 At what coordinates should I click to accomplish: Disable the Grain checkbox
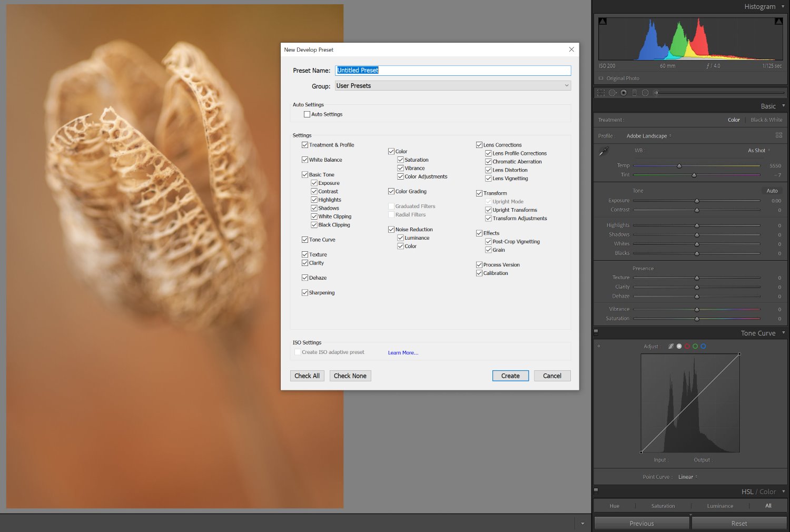(x=489, y=250)
